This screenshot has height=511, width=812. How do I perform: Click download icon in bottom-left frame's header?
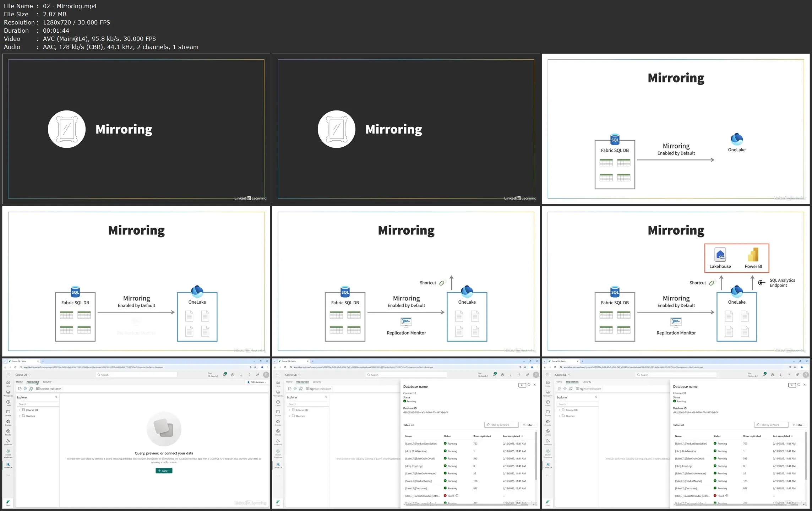(241, 375)
